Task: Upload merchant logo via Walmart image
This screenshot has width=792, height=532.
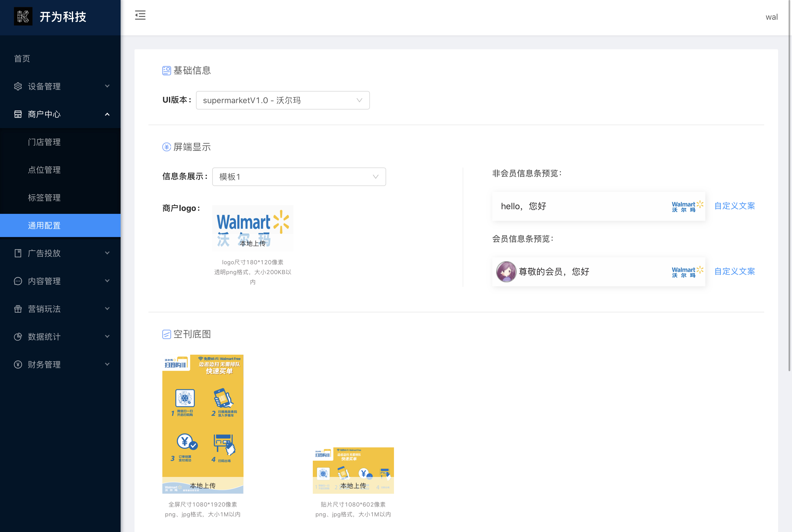Action: [x=253, y=228]
